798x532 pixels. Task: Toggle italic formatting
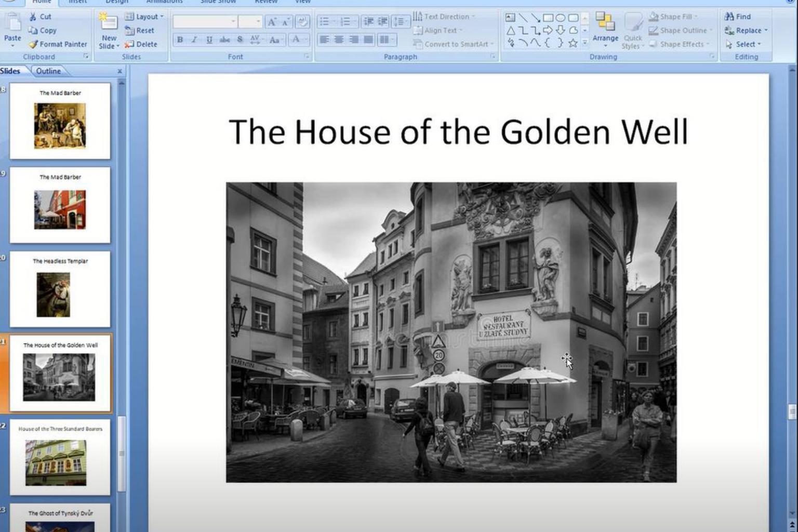click(194, 39)
